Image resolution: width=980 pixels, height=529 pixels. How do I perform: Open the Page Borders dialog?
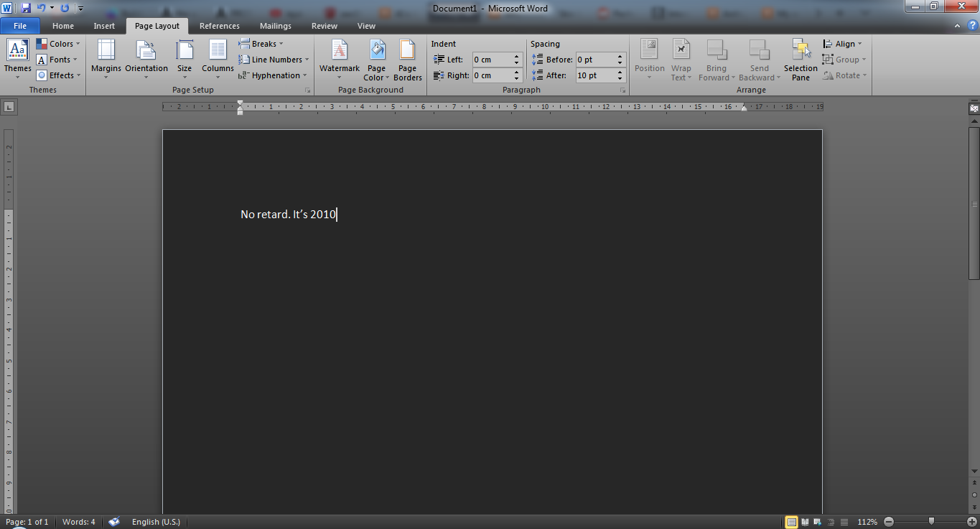point(408,60)
